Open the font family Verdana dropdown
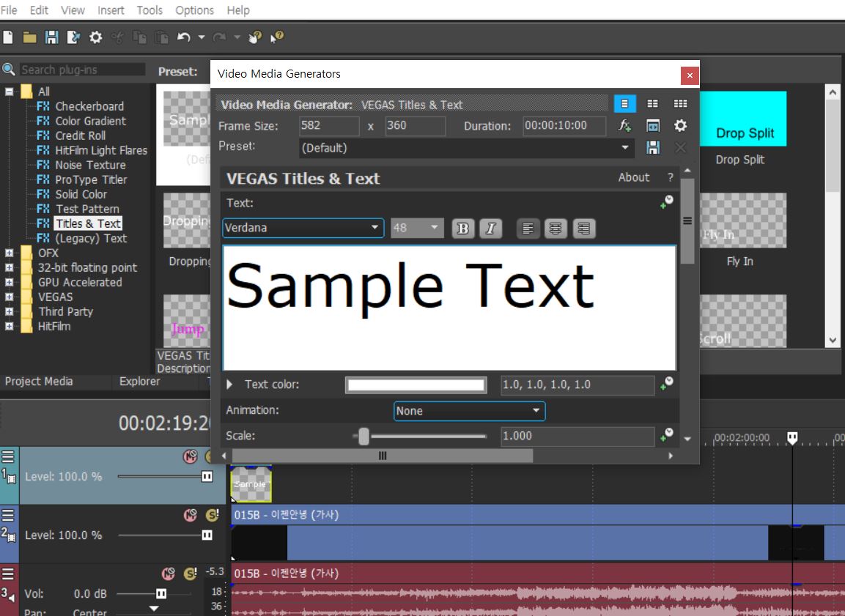The image size is (845, 616). point(303,228)
